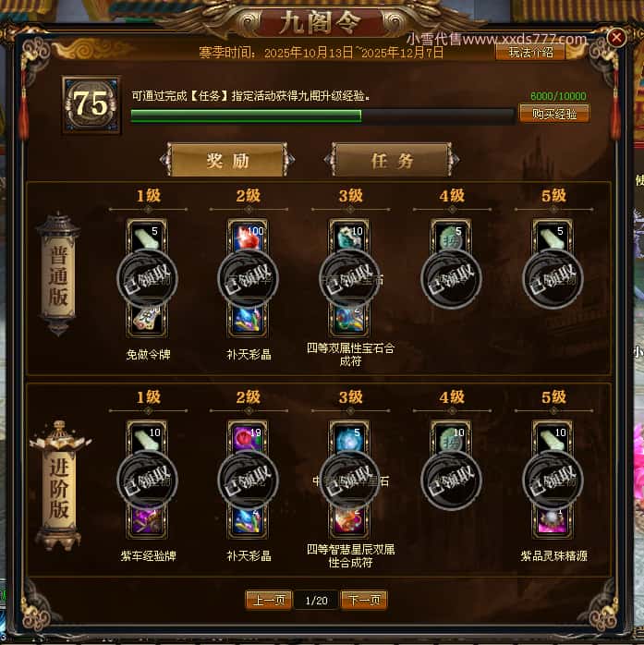This screenshot has height=645, width=644.
Task: Close the 九阁令 window
Action: 616,38
